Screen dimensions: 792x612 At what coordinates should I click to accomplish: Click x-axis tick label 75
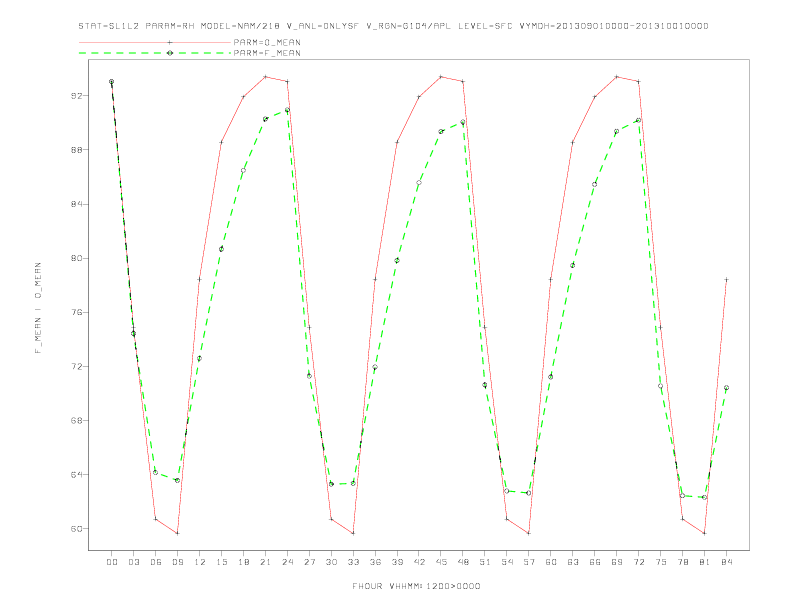click(661, 562)
